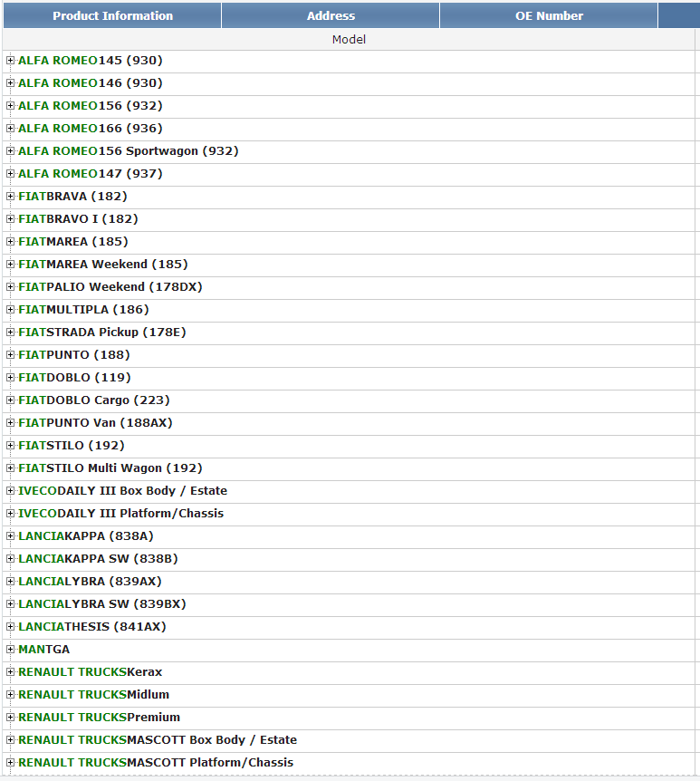Select FIAT MULTIPLA (186) row text
The height and width of the screenshot is (781, 700).
[83, 310]
